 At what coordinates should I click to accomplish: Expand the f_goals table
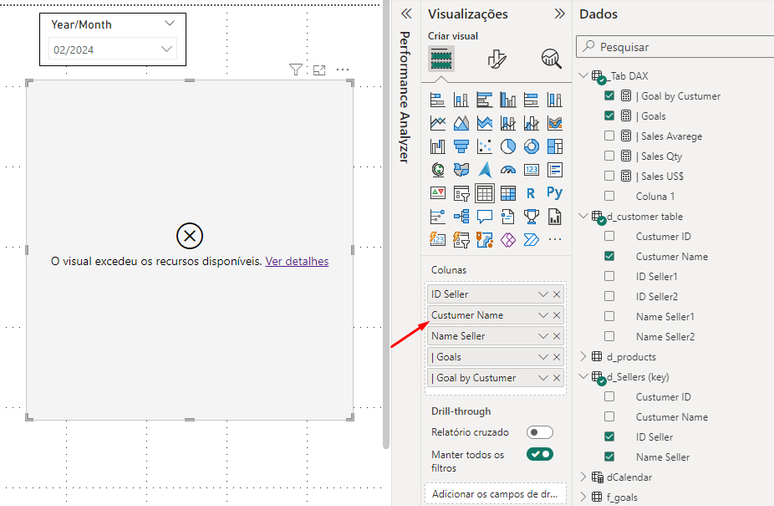[583, 497]
